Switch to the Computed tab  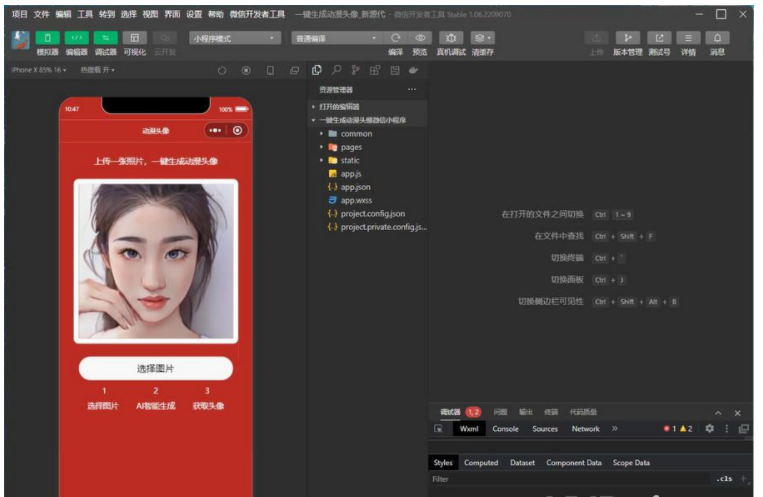[x=481, y=463]
